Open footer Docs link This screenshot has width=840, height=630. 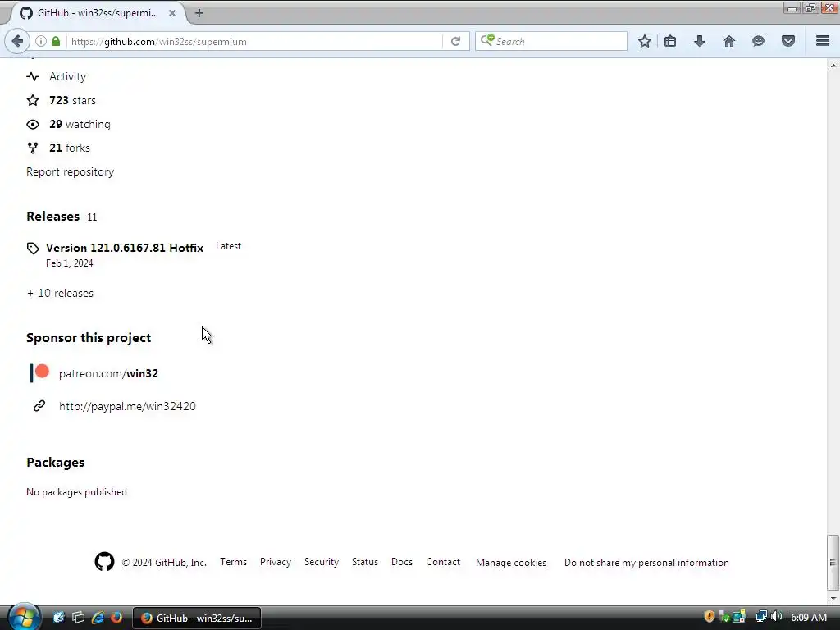(402, 562)
